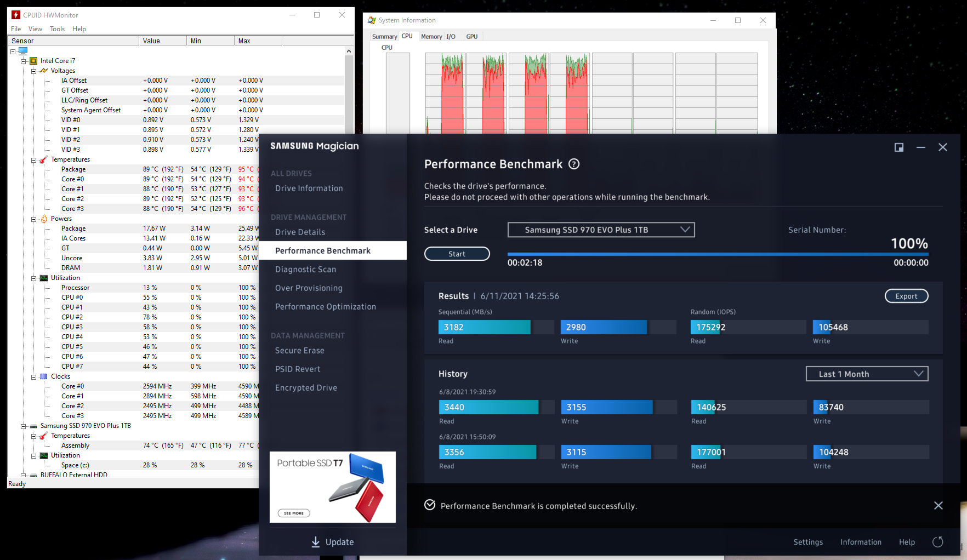Select the Package temperature row at 89 °C

click(158, 169)
